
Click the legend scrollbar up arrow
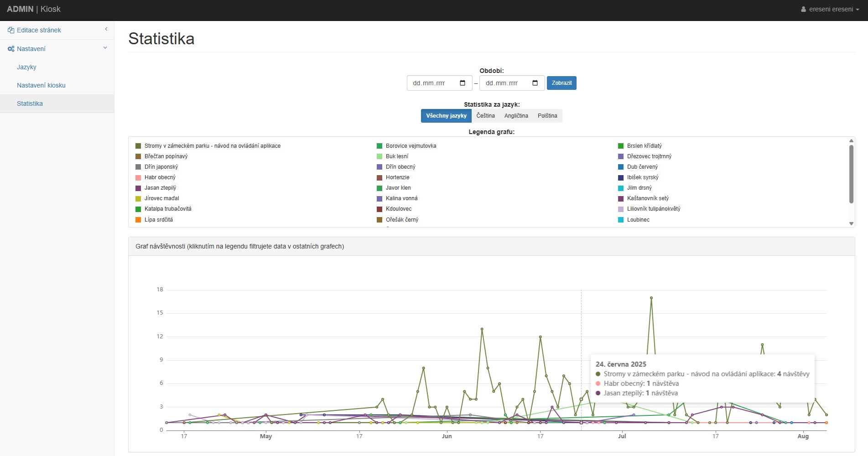pos(851,140)
